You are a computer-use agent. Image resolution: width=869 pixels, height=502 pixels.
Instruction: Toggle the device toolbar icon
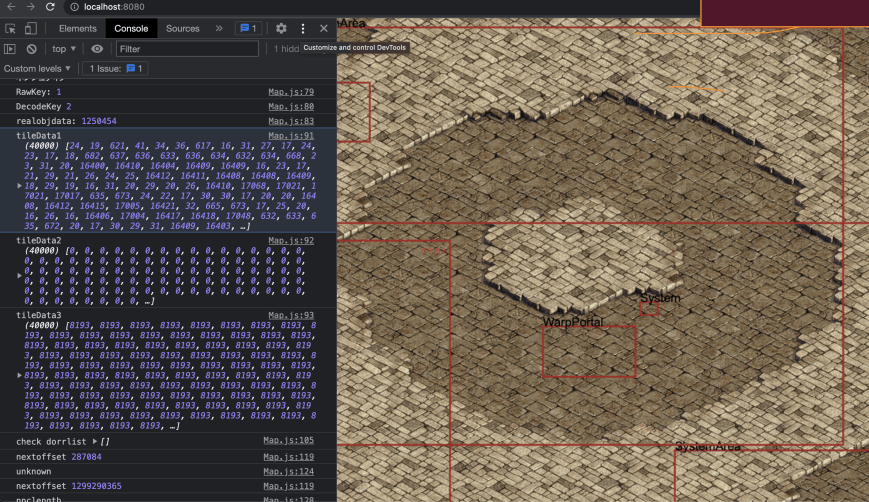click(30, 28)
